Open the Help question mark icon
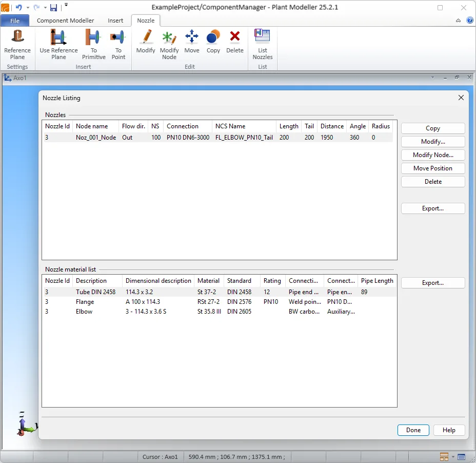This screenshot has height=463, width=476. (x=469, y=21)
